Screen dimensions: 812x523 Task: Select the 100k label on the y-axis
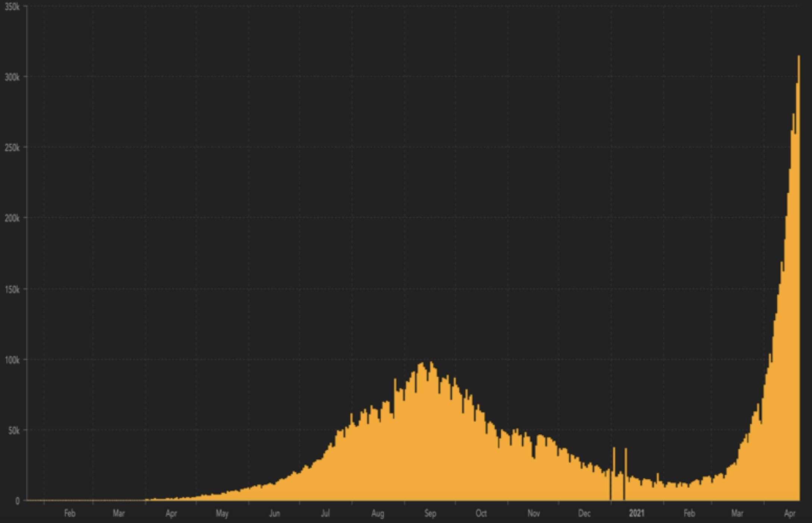[12, 360]
